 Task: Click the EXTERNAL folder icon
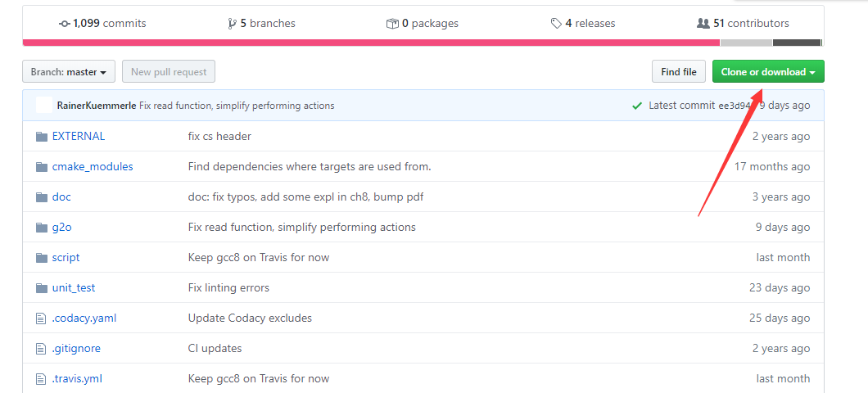pos(42,137)
